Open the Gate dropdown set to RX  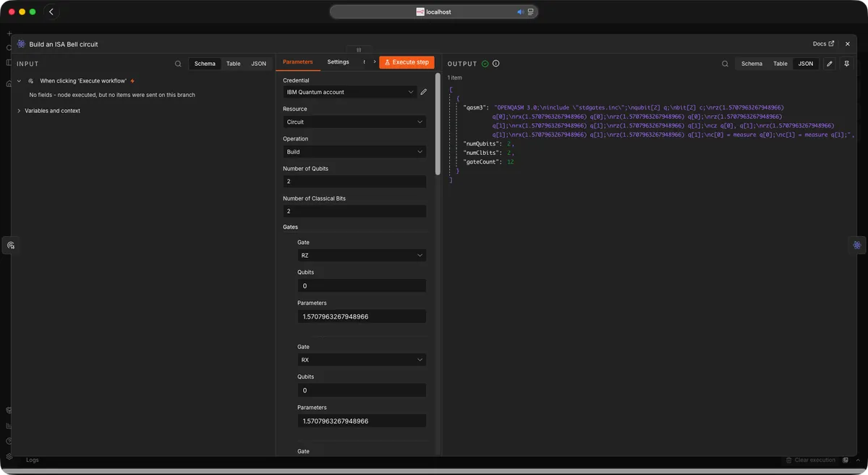[362, 360]
